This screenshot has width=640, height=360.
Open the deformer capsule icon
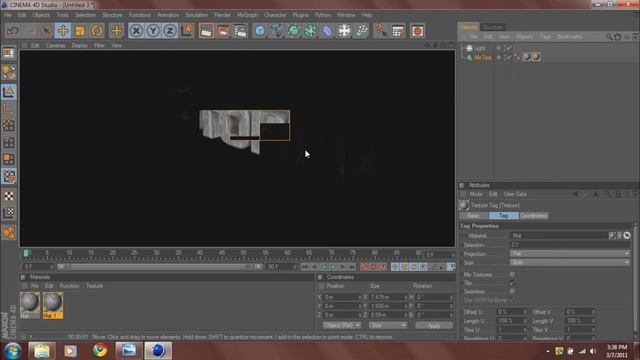tap(327, 31)
